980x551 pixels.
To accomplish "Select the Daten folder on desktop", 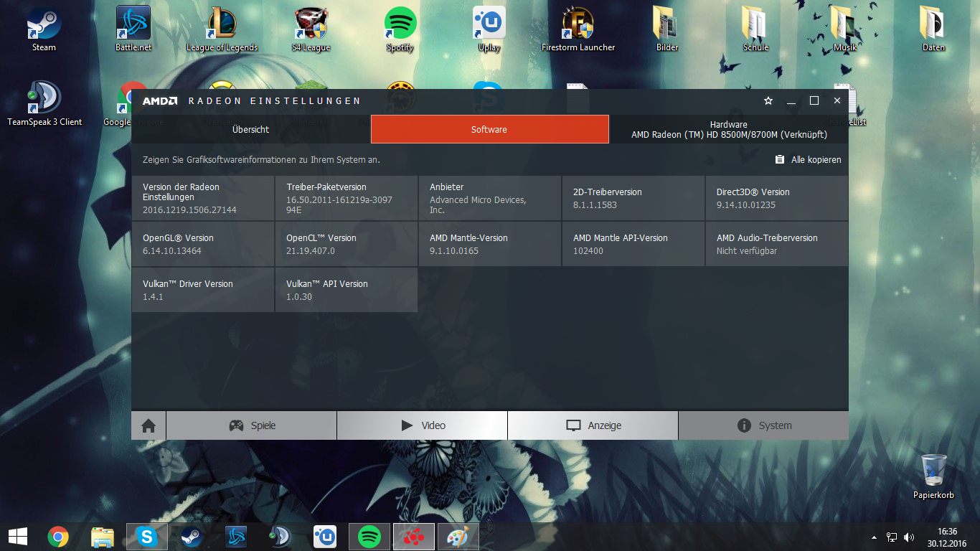I will click(x=934, y=29).
